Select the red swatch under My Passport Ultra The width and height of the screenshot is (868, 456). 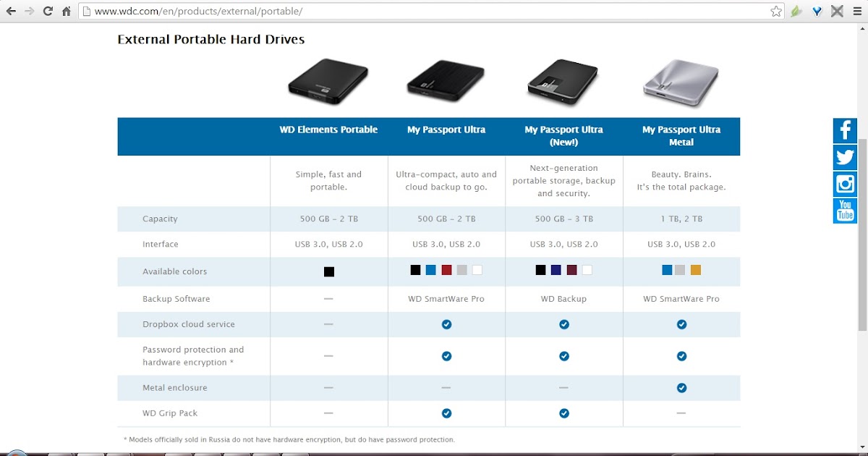pos(446,270)
